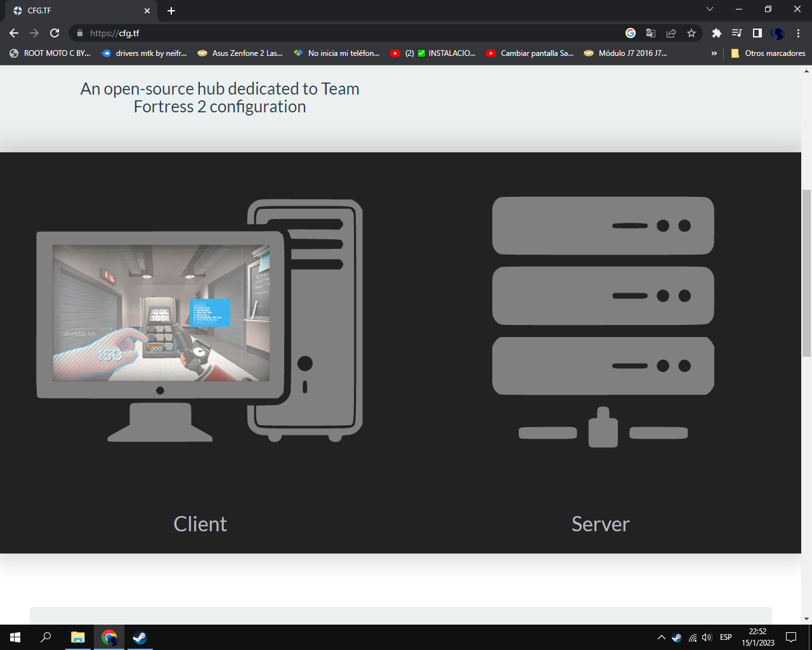The height and width of the screenshot is (650, 812).
Task: Select the CFG.TF tab
Action: coord(82,11)
